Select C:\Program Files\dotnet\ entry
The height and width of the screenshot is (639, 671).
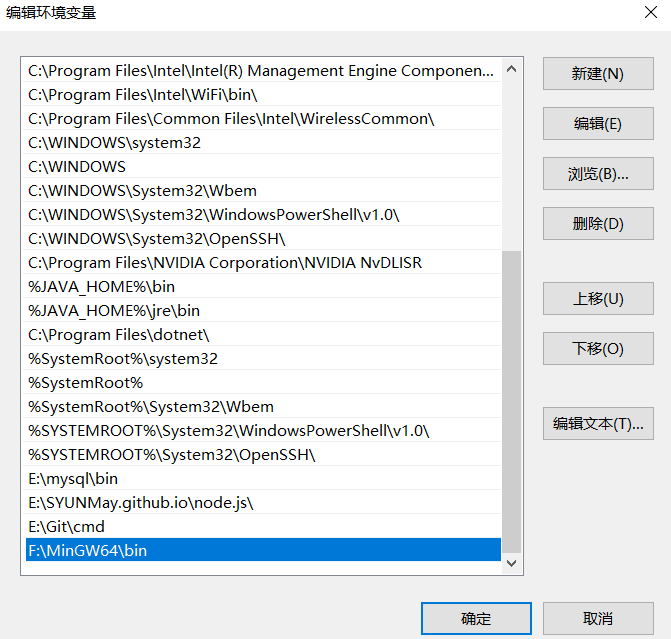click(263, 334)
